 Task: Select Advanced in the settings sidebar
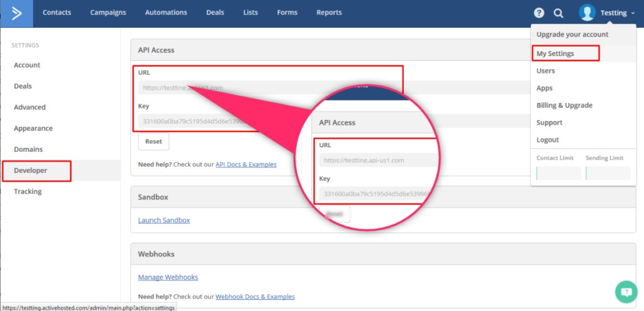click(x=30, y=107)
